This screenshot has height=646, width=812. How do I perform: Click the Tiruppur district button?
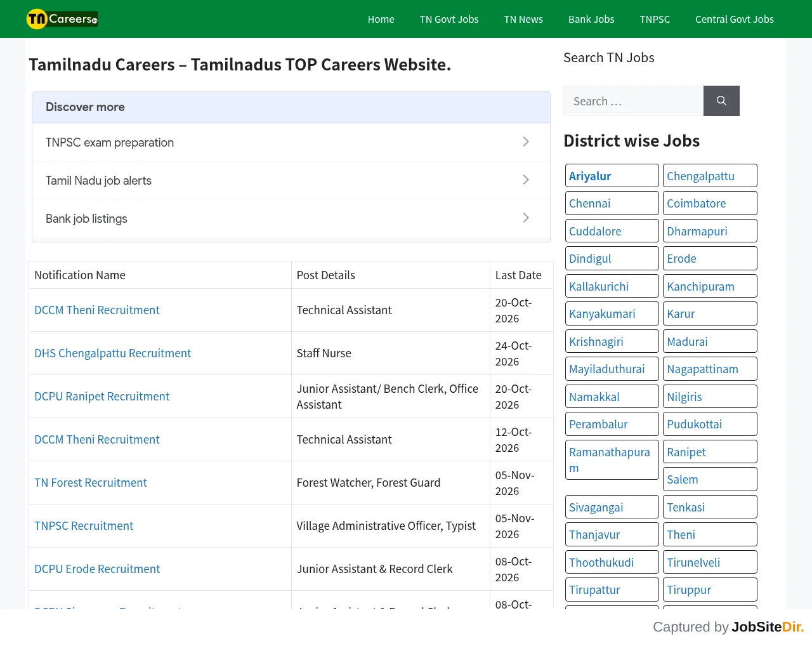point(710,590)
